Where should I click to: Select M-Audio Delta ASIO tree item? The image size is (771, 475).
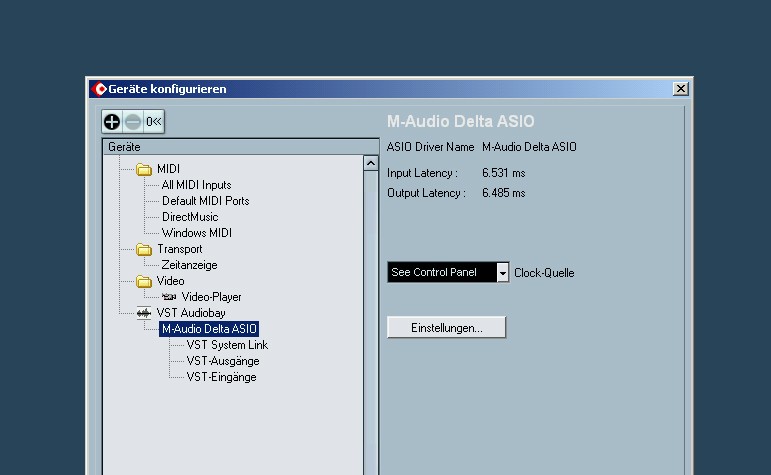(x=209, y=329)
